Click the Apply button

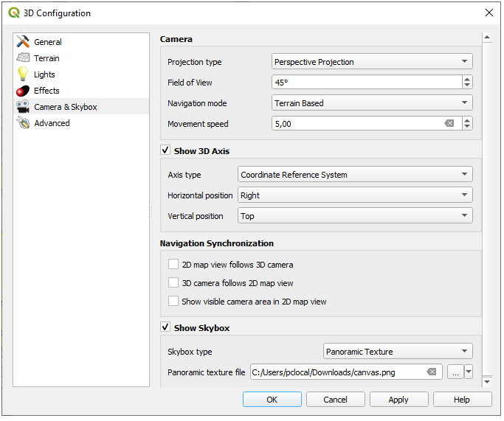coord(398,399)
